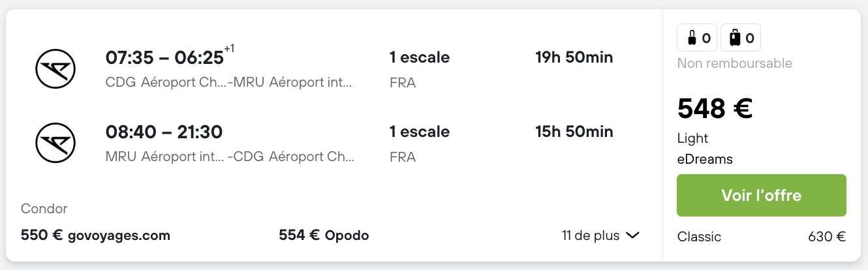This screenshot has height=270, width=868.
Task: Open the "11 de plus" additional offers list
Action: click(600, 235)
